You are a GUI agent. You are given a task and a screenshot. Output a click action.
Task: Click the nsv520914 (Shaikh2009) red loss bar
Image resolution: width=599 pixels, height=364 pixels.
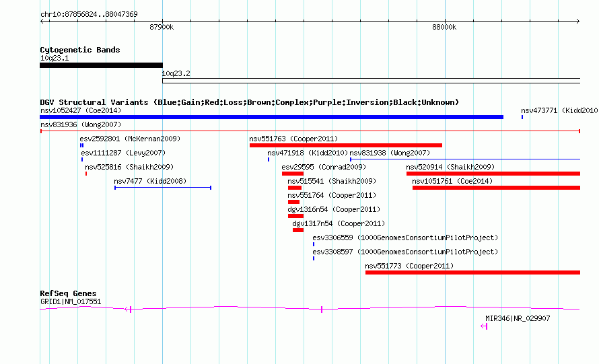tap(493, 174)
